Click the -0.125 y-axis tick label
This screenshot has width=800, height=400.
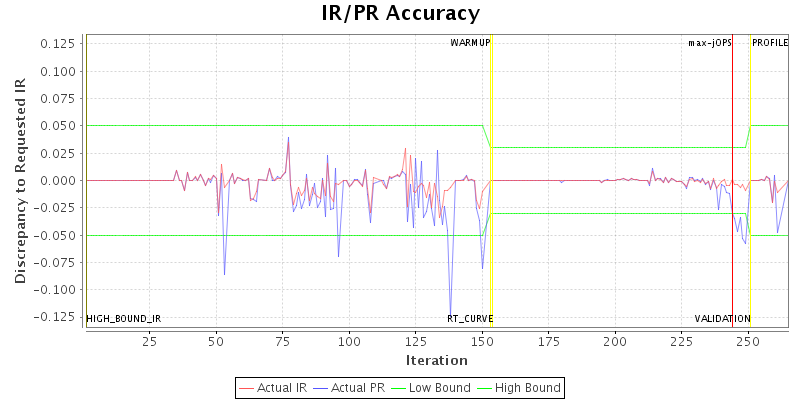tap(54, 317)
